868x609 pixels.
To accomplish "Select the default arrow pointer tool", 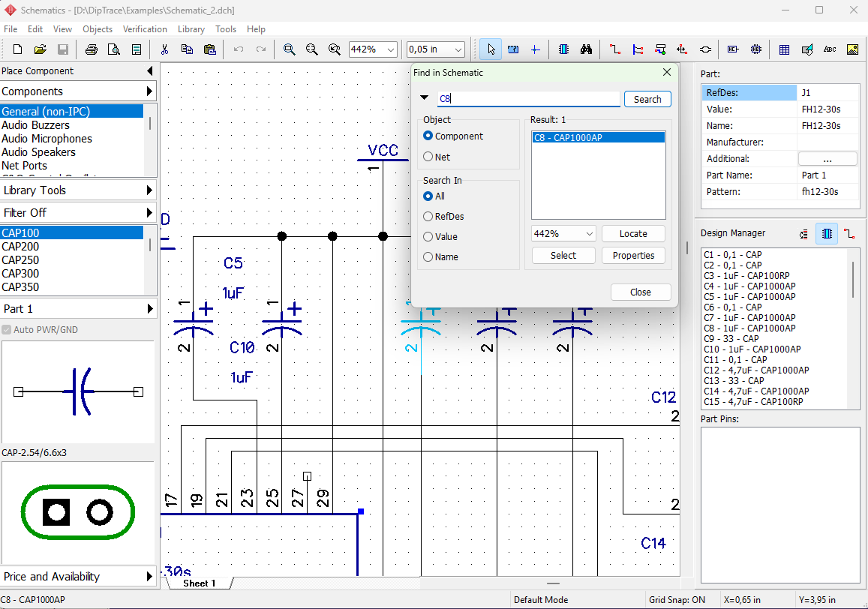I will click(x=491, y=49).
